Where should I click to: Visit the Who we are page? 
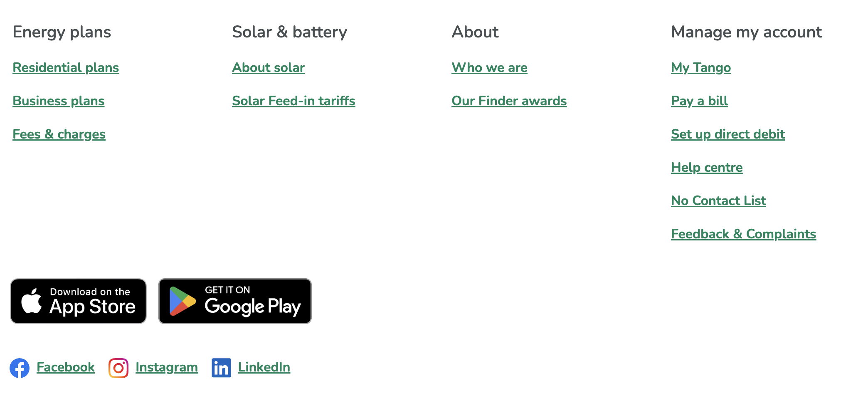tap(489, 68)
